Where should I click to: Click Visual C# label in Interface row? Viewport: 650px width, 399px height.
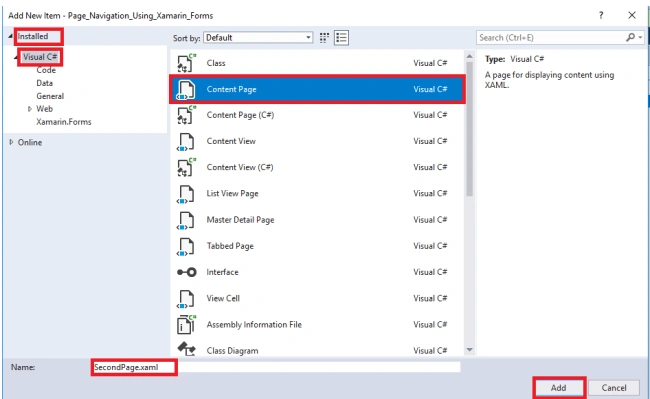[430, 272]
